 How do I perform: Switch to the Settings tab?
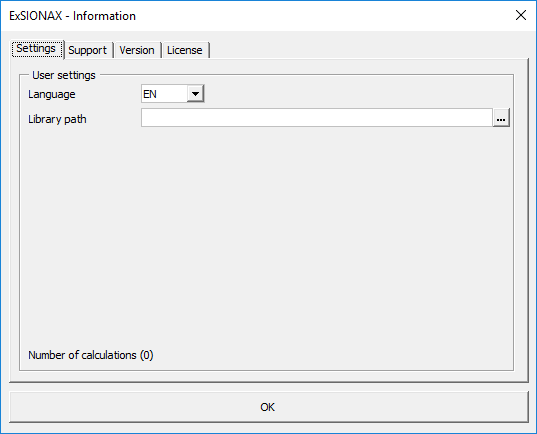(37, 49)
